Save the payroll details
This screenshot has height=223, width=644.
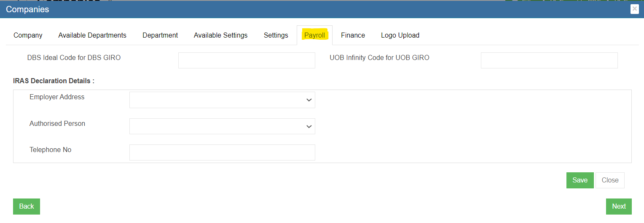click(580, 180)
